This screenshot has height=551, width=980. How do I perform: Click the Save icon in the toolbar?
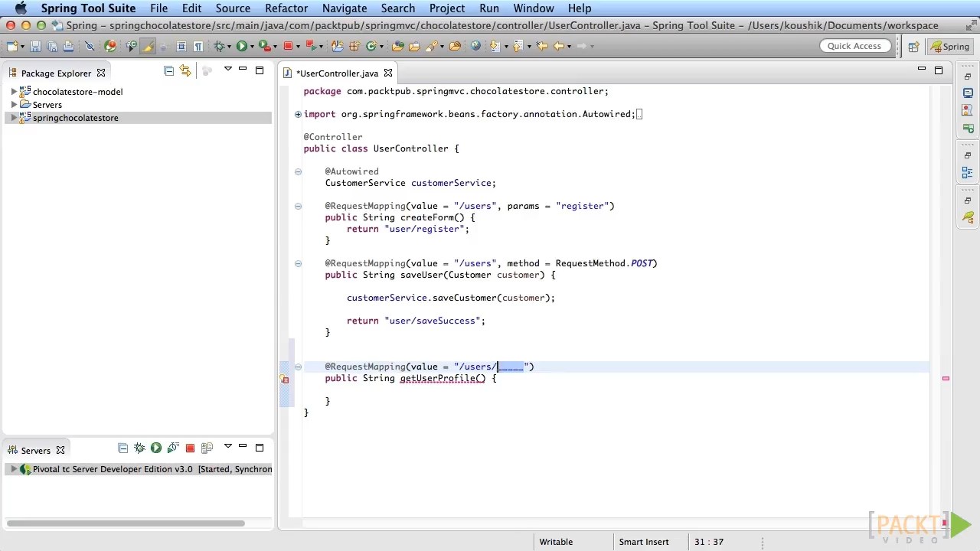coord(36,47)
